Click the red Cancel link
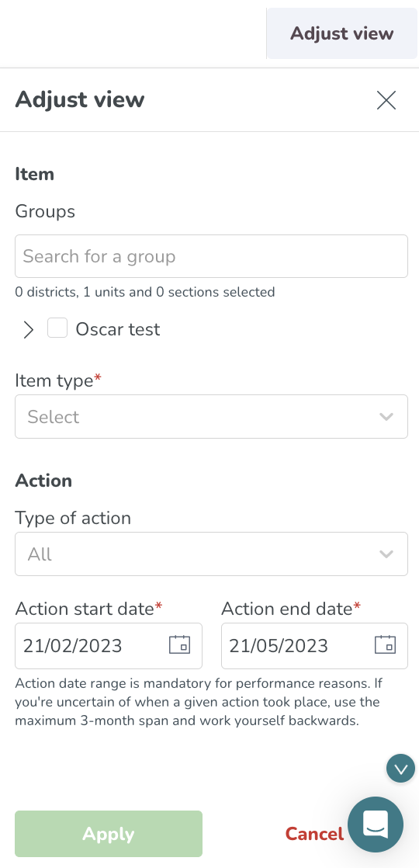 coord(314,834)
